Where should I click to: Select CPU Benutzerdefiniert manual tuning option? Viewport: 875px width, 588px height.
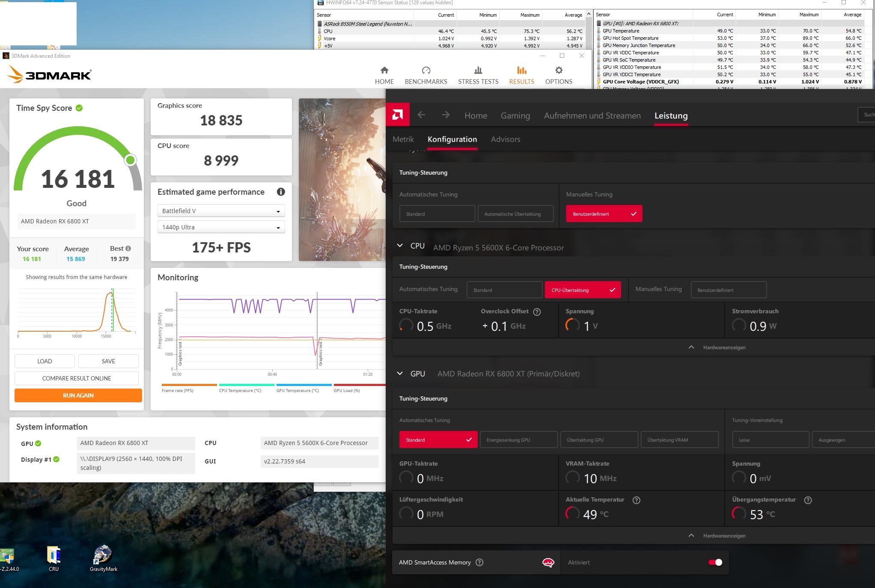[x=729, y=290]
